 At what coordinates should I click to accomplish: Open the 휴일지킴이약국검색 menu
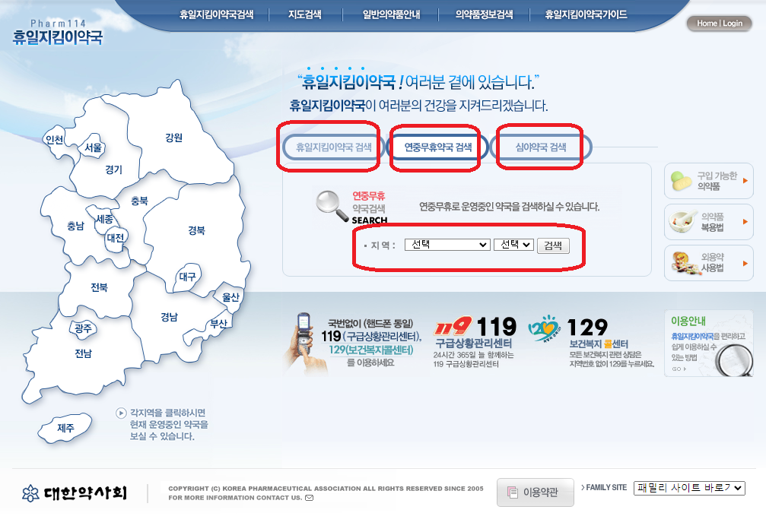[x=217, y=14]
